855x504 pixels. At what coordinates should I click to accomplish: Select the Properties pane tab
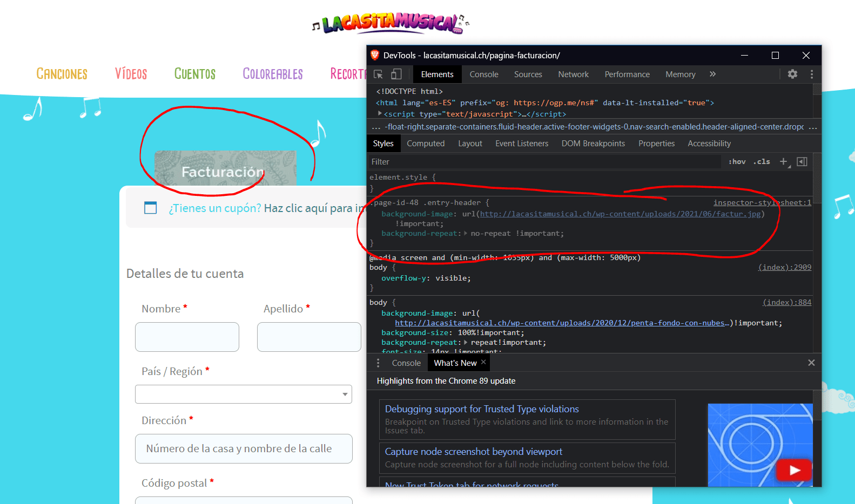click(x=657, y=144)
